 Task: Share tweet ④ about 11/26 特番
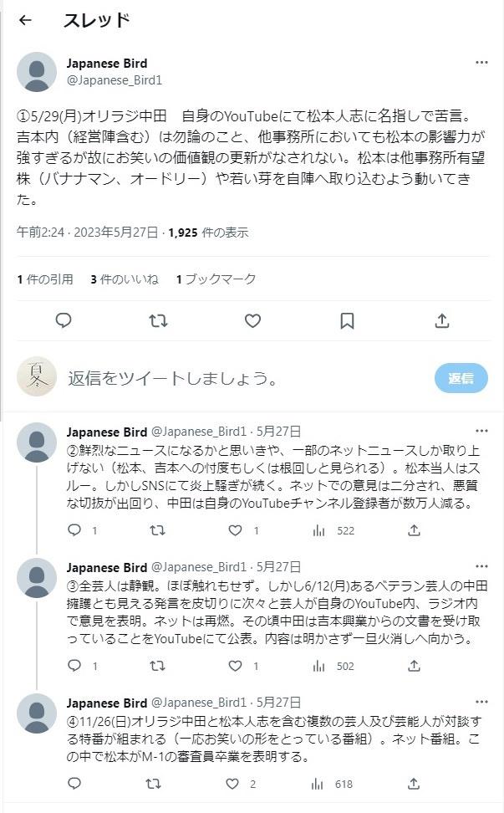(414, 784)
